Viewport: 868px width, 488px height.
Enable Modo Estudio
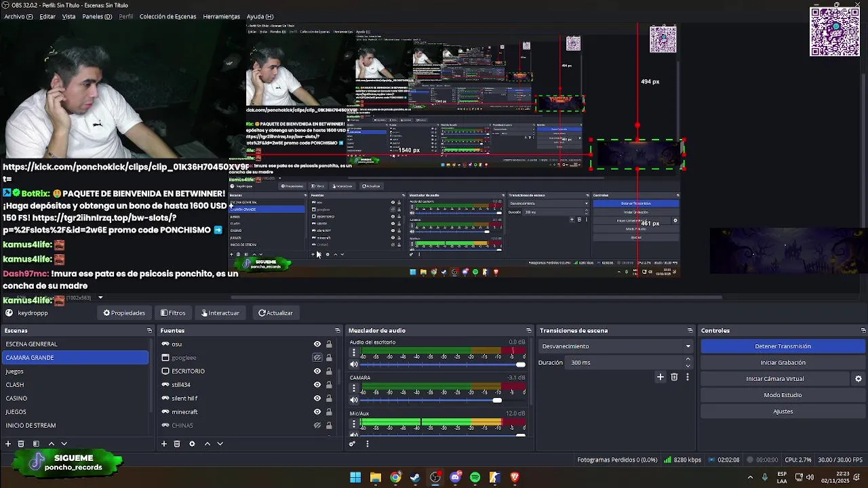tap(783, 395)
